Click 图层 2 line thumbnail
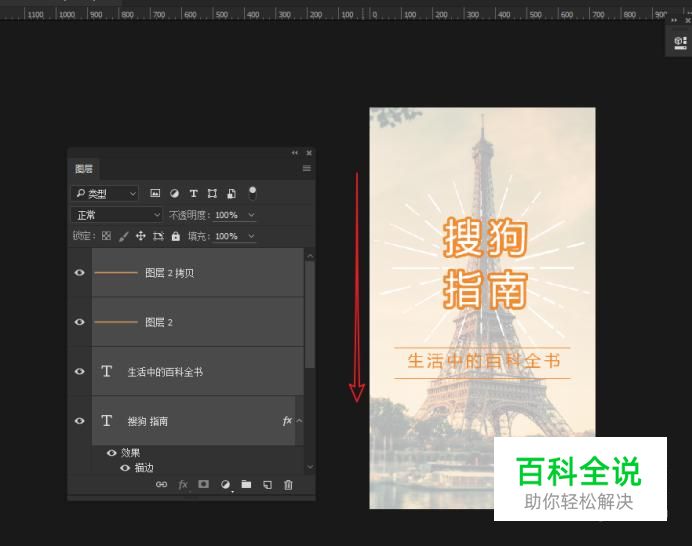Image resolution: width=692 pixels, height=546 pixels. click(x=116, y=322)
